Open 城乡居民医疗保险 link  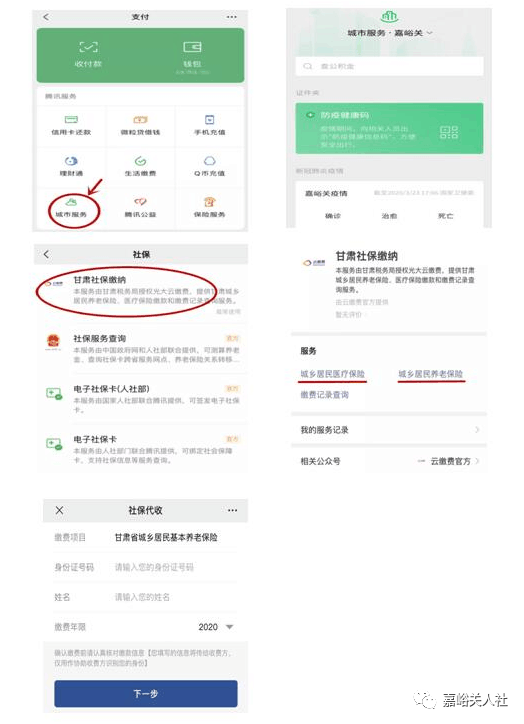333,374
